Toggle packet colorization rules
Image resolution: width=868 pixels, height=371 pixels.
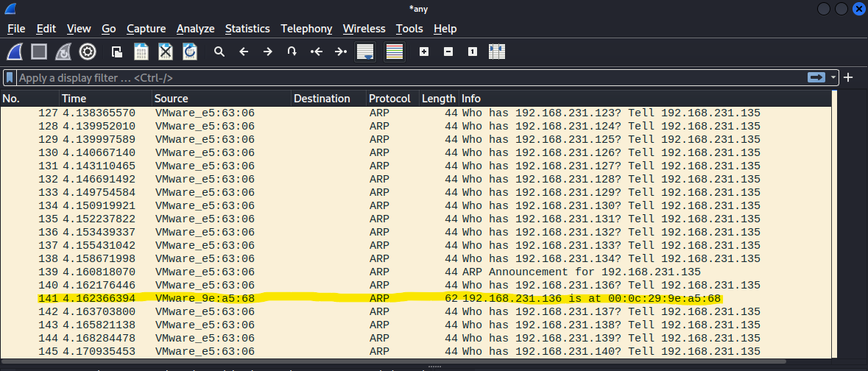[x=395, y=52]
